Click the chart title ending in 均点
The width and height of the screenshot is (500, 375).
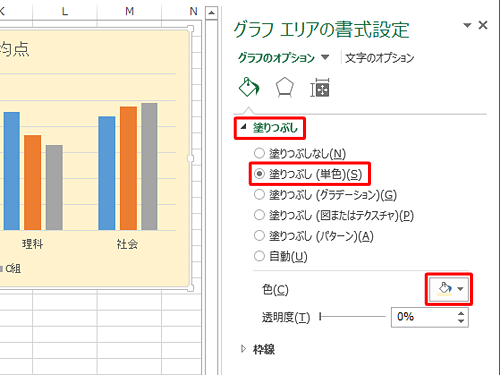pos(14,49)
